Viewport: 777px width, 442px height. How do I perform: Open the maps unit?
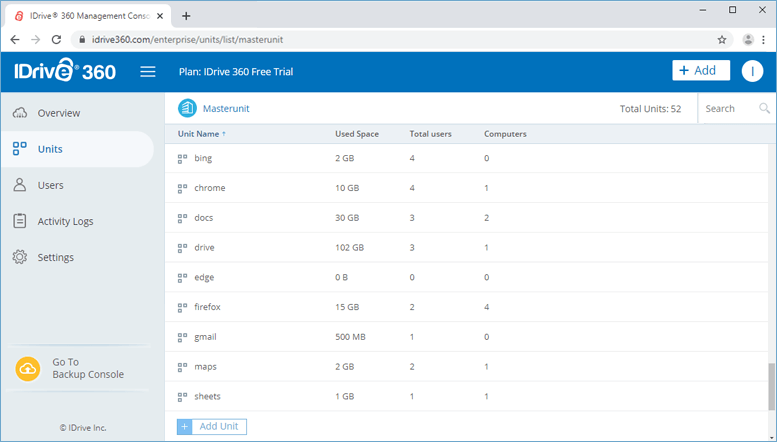(x=205, y=367)
